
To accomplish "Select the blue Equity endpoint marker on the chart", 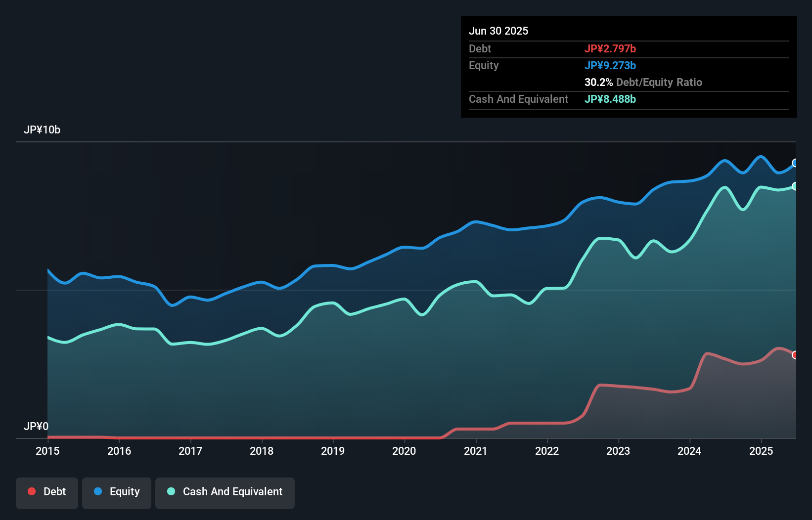I will coord(795,163).
